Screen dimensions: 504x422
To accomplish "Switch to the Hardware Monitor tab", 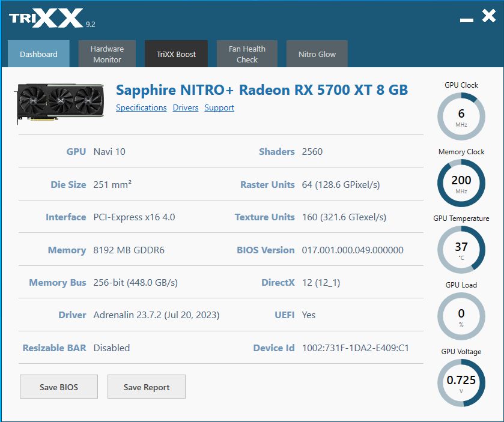I will [107, 53].
